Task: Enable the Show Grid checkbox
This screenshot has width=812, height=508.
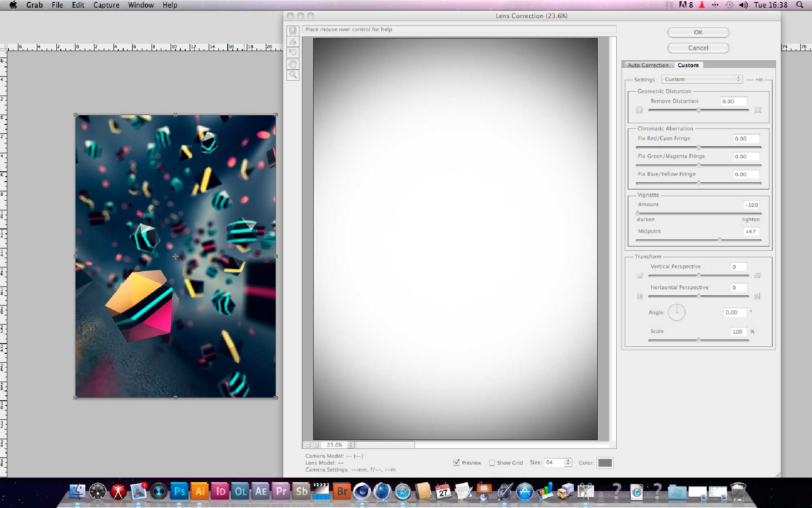Action: coord(492,463)
